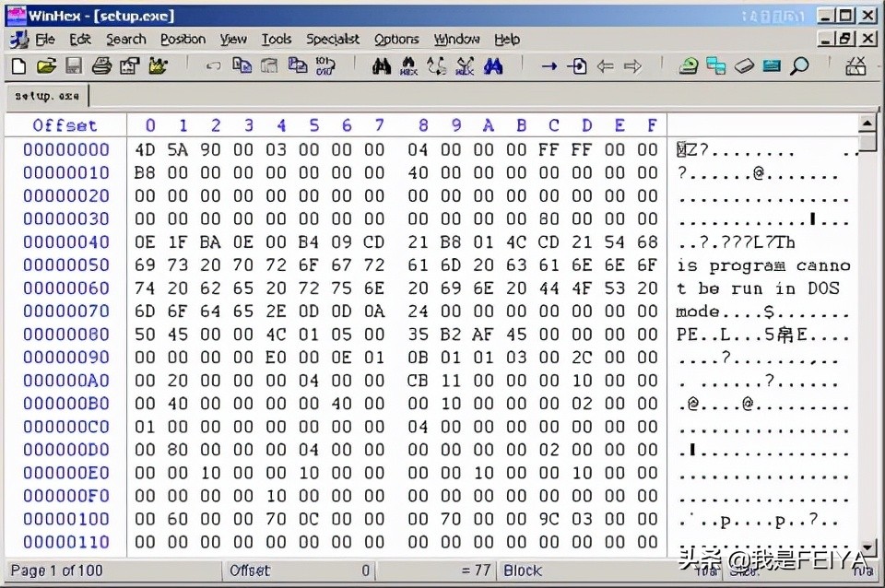This screenshot has width=885, height=588.
Task: Click 'Page 1 of 100' status entry
Action: (x=56, y=570)
